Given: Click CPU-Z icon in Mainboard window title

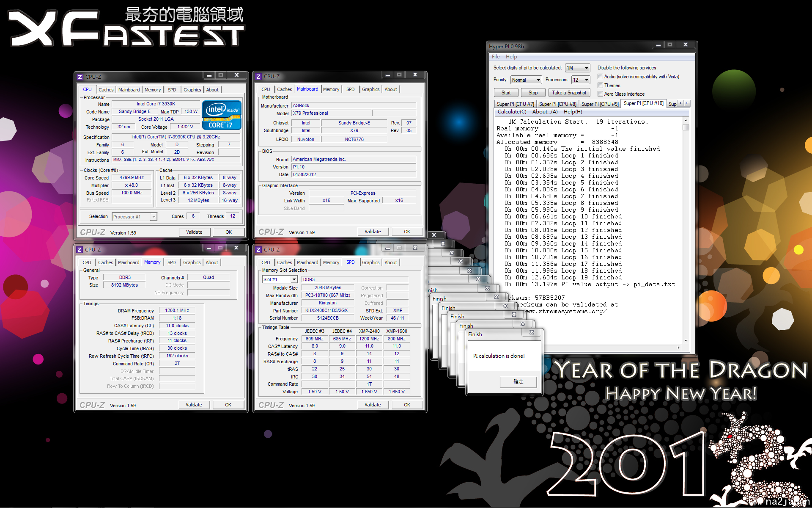Looking at the screenshot, I should (258, 77).
